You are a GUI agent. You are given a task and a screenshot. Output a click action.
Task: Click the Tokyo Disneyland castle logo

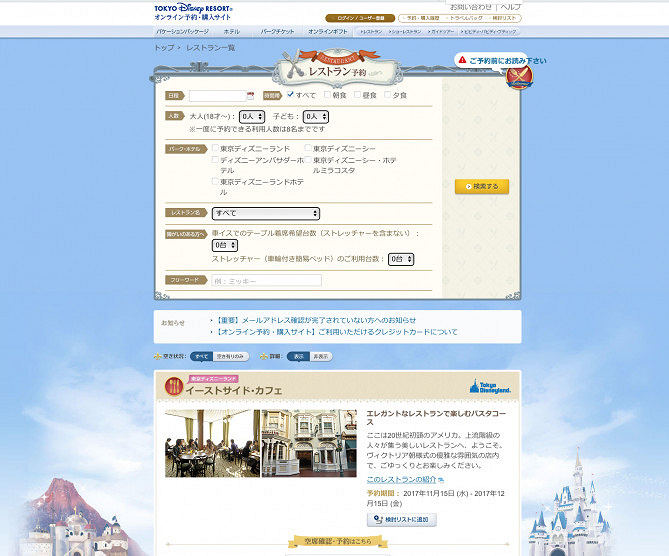pyautogui.click(x=490, y=387)
